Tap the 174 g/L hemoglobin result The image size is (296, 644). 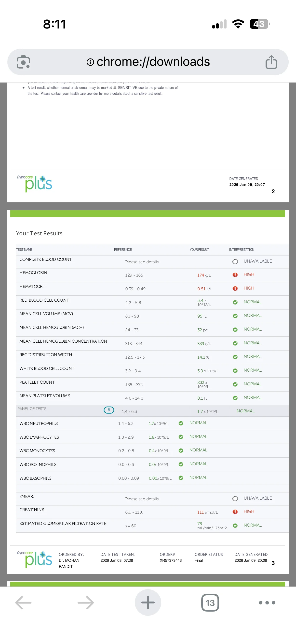click(204, 275)
